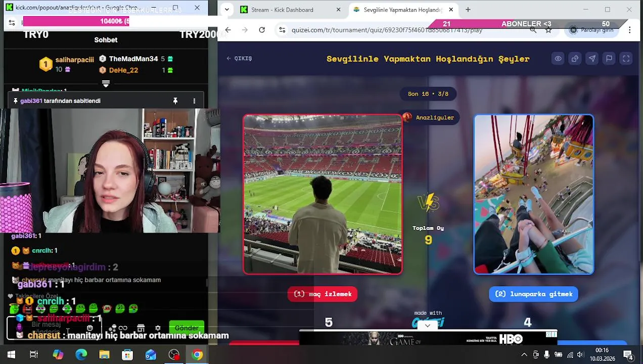The image size is (643, 364).
Task: Click the first green frog emote
Action: click(x=15, y=308)
